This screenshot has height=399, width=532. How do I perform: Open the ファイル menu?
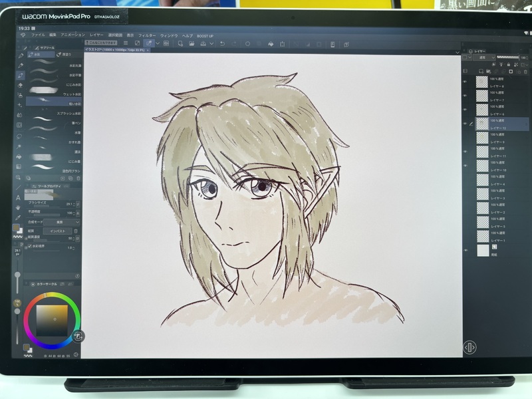coord(38,35)
